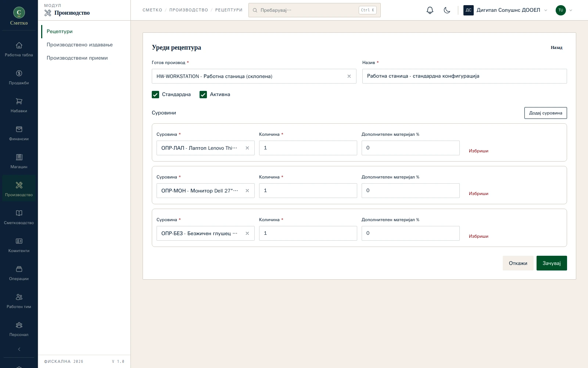Open notifications bell

coord(430,10)
